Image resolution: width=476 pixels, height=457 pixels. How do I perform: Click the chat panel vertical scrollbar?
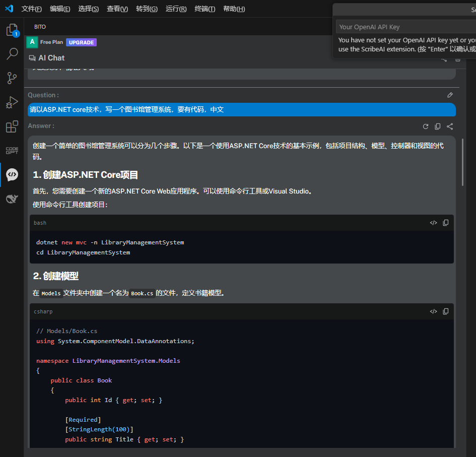[462, 162]
